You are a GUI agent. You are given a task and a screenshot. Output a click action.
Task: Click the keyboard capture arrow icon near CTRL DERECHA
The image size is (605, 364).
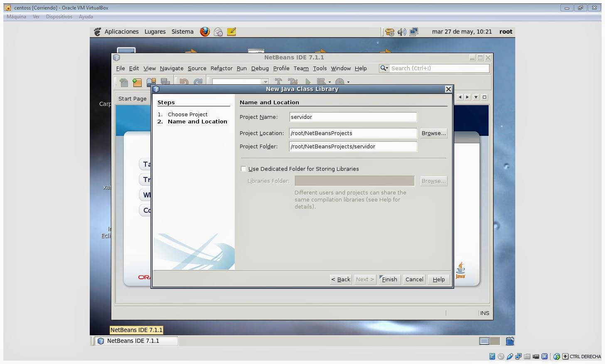565,356
